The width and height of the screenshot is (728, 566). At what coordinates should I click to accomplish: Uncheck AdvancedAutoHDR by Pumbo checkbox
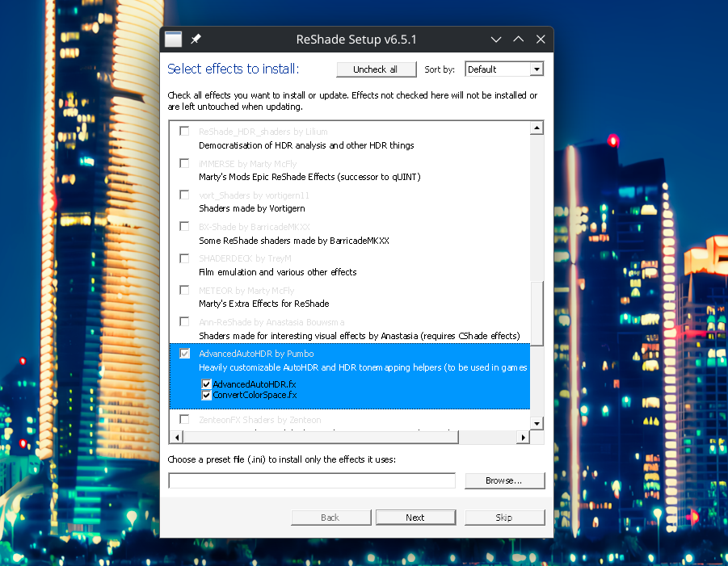(x=185, y=354)
